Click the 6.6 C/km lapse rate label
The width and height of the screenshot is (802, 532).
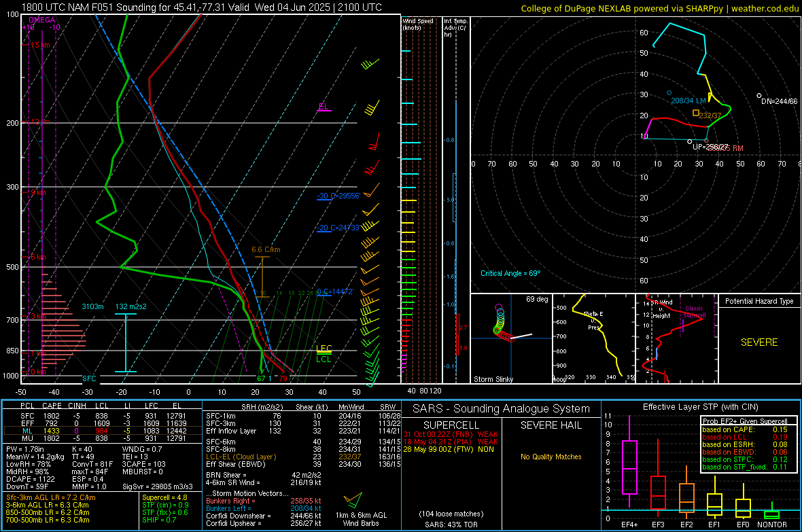click(x=266, y=249)
